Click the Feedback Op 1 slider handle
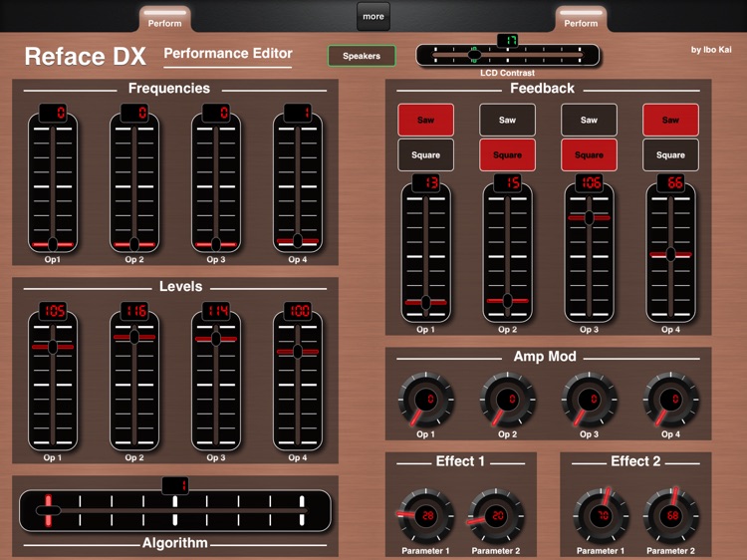 tap(425, 302)
